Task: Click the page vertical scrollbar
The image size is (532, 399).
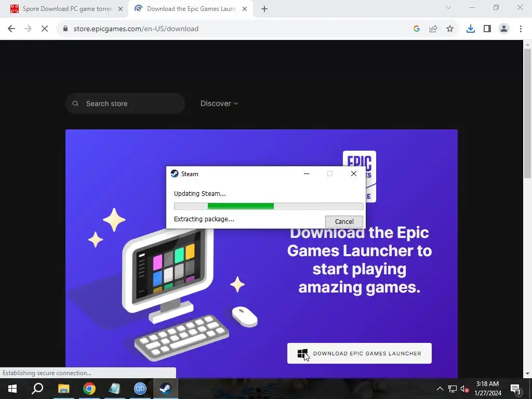Action: (x=527, y=114)
